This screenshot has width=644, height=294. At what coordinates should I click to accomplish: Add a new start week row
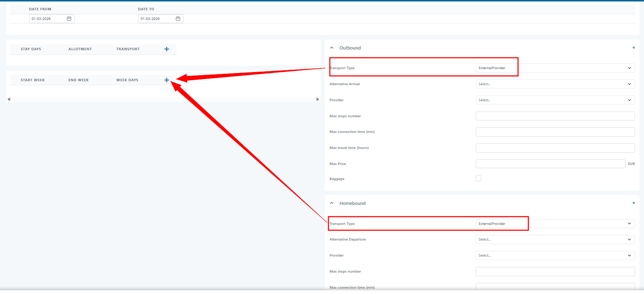pyautogui.click(x=167, y=80)
